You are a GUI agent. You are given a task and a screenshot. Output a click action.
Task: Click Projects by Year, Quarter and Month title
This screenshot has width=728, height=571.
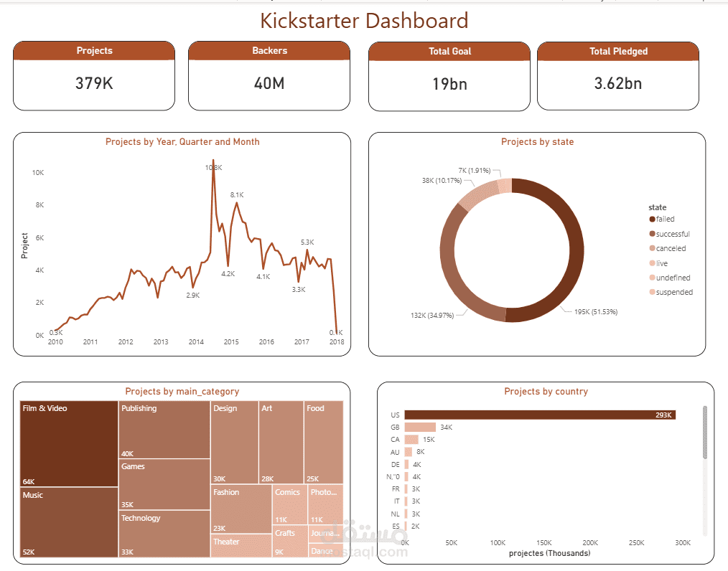pyautogui.click(x=182, y=142)
